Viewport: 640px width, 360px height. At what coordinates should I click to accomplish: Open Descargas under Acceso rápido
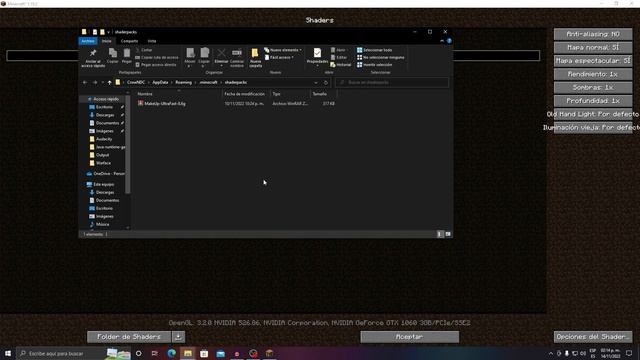pyautogui.click(x=105, y=115)
